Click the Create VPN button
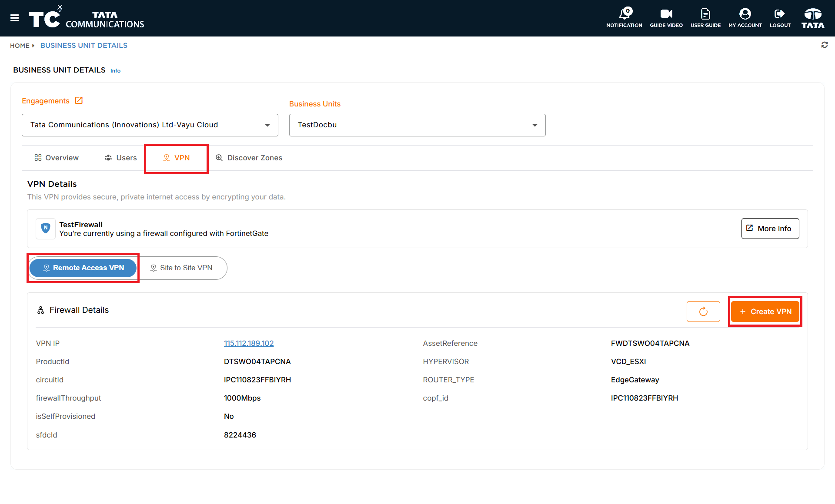835x504 pixels. click(765, 312)
